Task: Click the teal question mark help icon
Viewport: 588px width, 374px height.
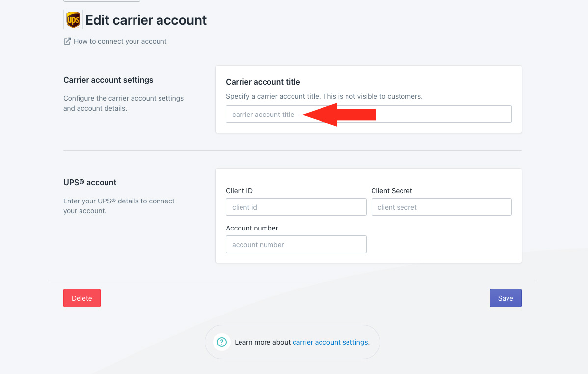Action: [x=222, y=342]
